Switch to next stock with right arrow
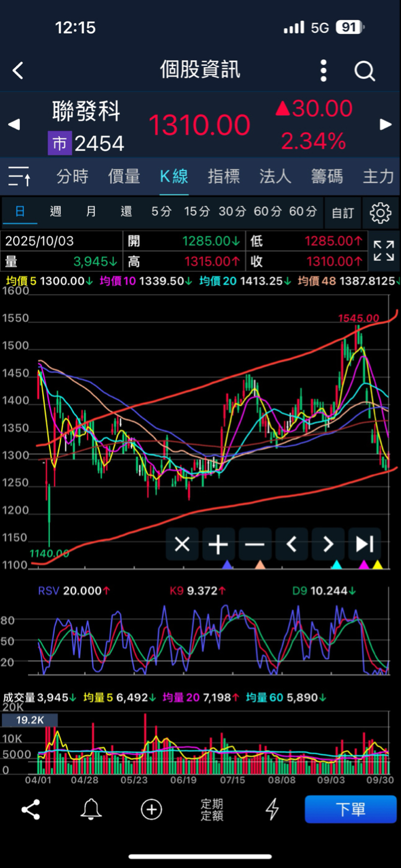Viewport: 401px width, 868px height. pyautogui.click(x=386, y=125)
